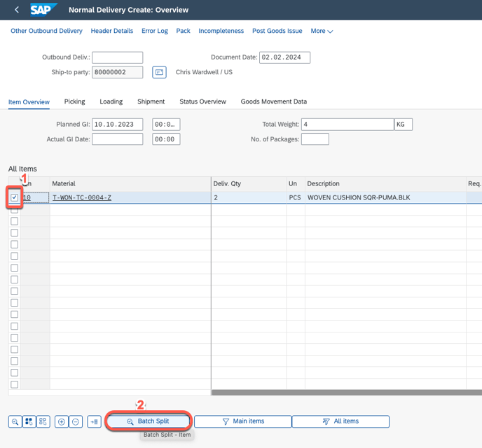Uncheck the checkbox for item 10
Viewport: 482px width, 448px height.
pyautogui.click(x=15, y=198)
